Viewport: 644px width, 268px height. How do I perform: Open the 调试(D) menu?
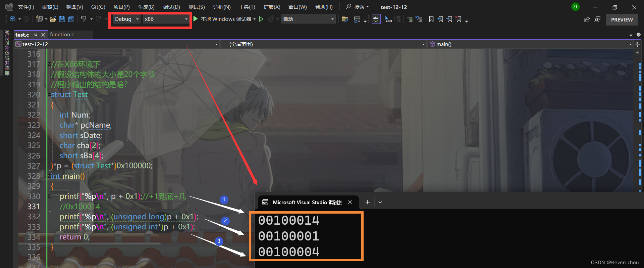pos(171,7)
